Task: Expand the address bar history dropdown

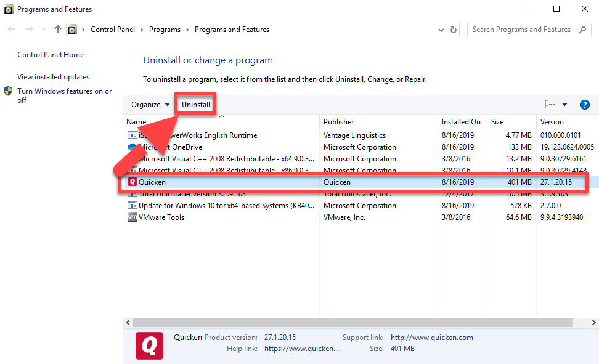Action: point(441,30)
